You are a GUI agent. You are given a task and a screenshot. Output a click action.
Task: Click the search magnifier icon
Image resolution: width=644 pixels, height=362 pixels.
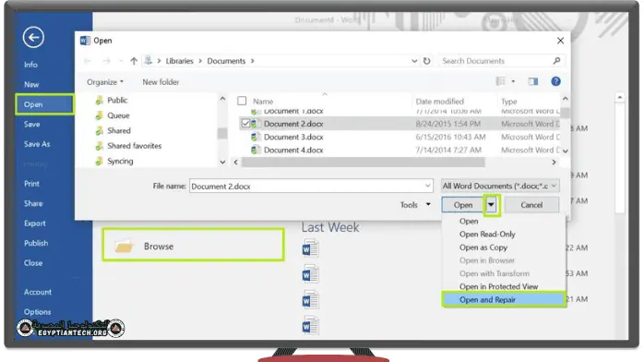(x=556, y=61)
